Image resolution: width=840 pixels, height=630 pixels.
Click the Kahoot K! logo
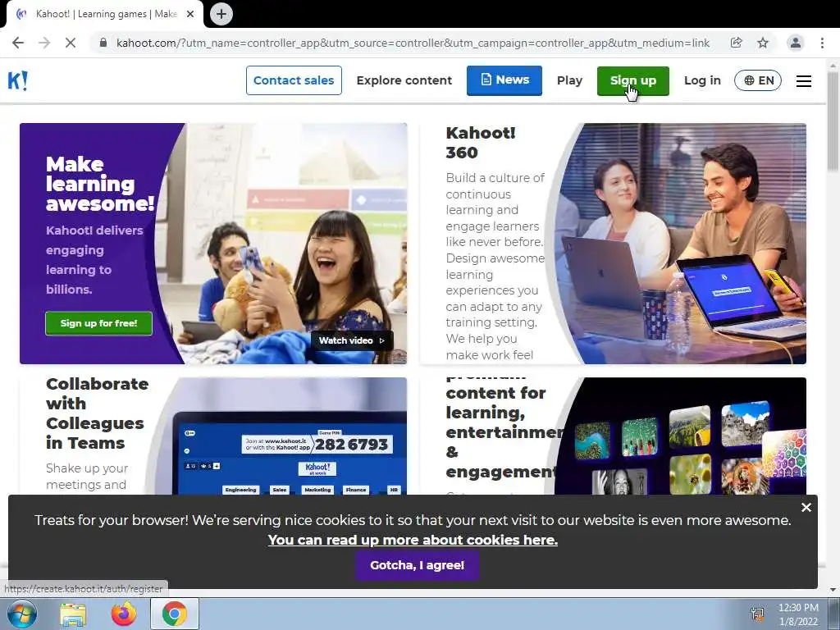[18, 81]
